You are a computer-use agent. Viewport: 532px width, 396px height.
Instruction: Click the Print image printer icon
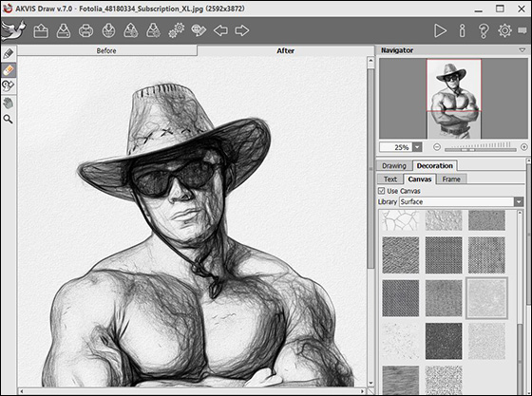coord(85,30)
